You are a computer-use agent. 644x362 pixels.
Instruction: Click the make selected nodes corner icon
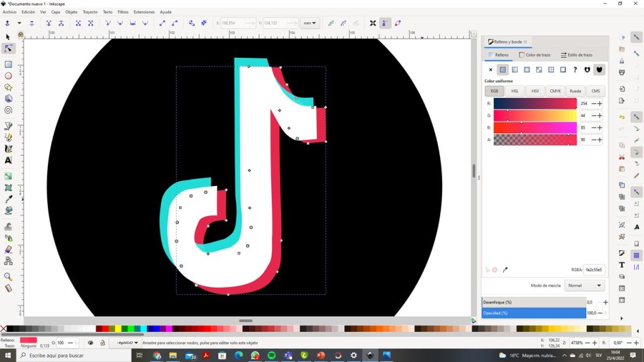point(108,23)
